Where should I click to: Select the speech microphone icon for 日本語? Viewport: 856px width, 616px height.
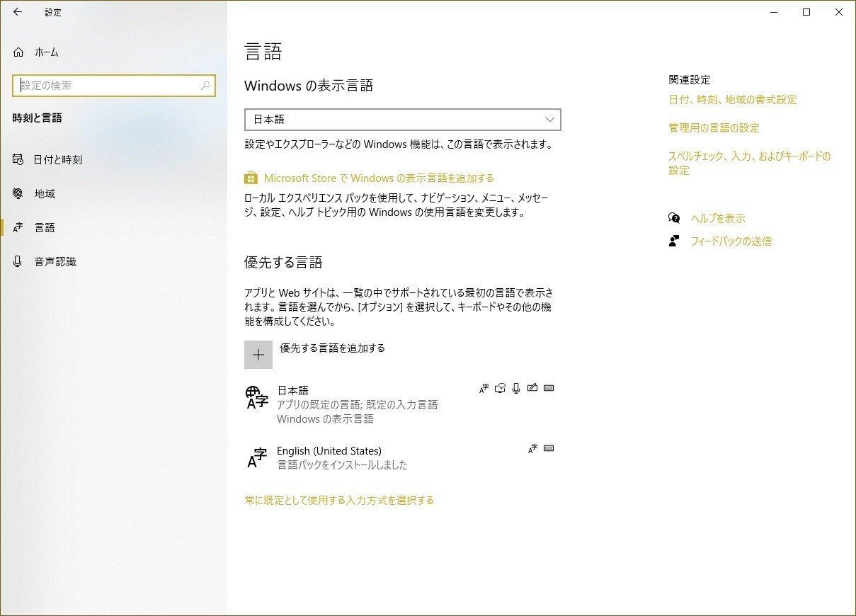(x=516, y=388)
